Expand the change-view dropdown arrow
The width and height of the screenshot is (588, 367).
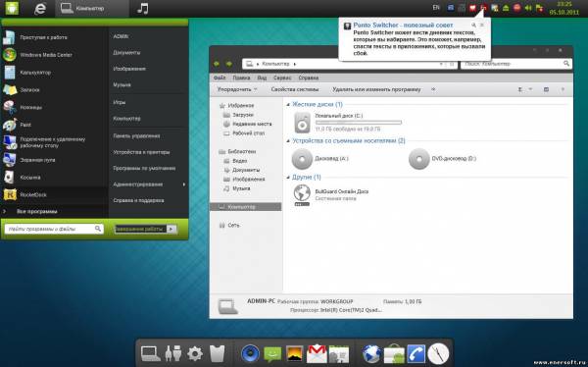(x=530, y=89)
